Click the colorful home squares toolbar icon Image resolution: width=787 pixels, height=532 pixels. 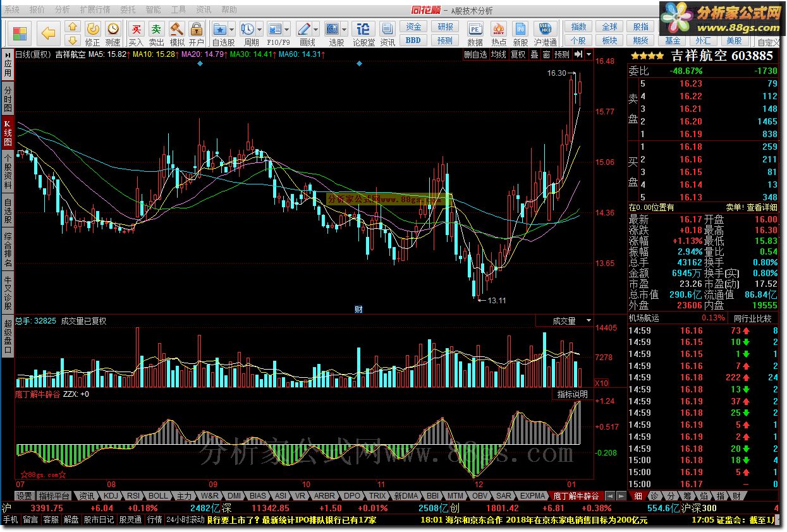click(20, 33)
